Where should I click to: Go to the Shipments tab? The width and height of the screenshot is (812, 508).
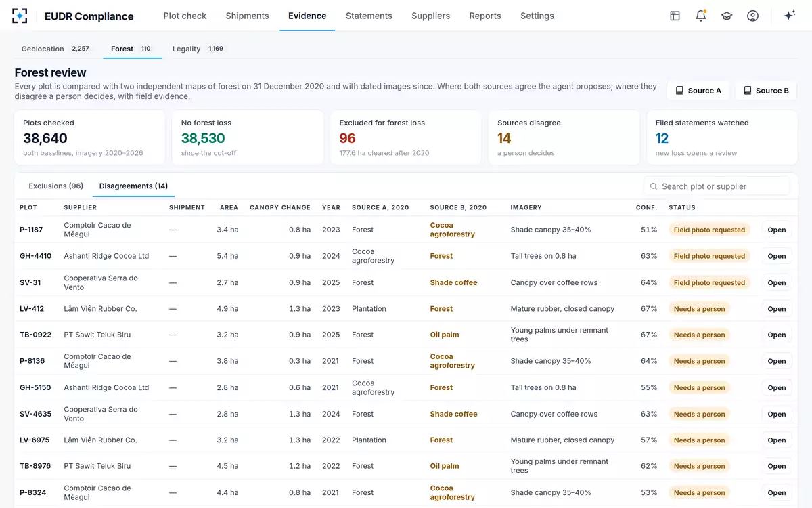tap(247, 16)
